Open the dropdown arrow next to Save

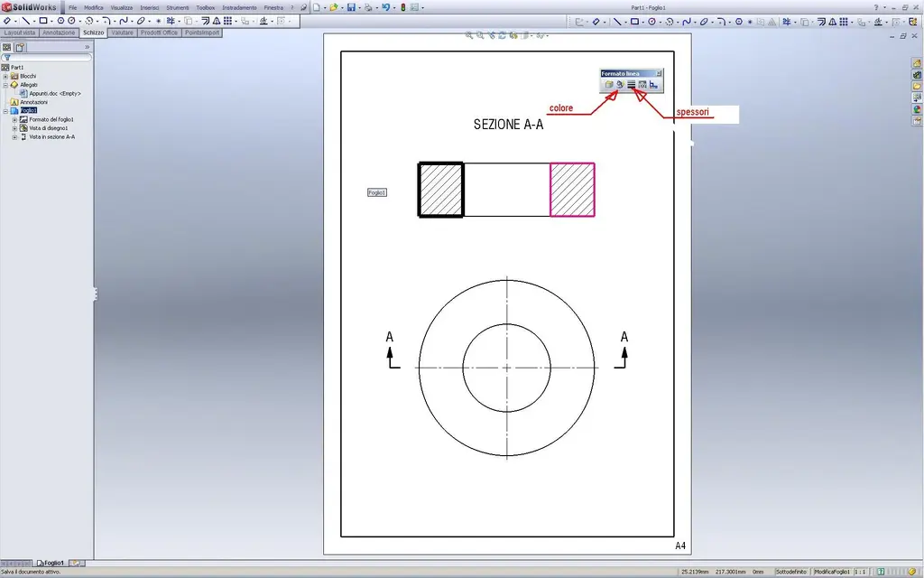click(x=360, y=8)
